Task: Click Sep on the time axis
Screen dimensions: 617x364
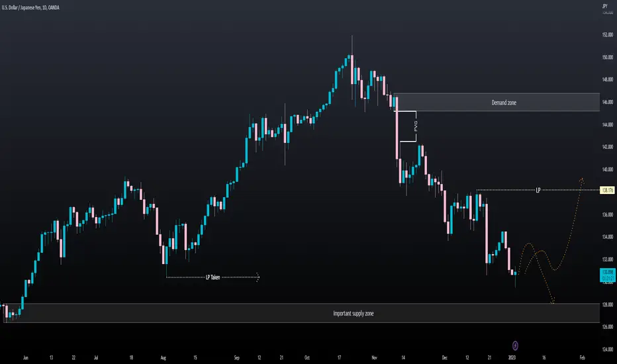Action: coord(236,357)
